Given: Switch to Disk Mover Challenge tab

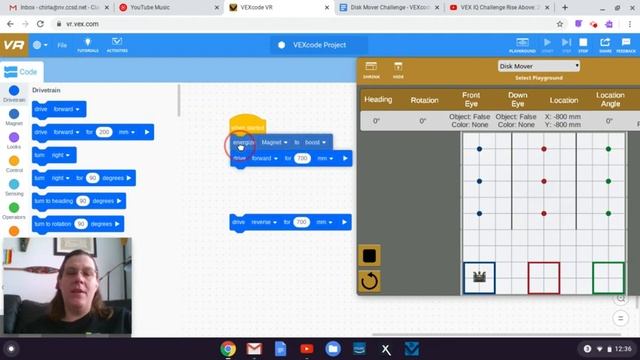Looking at the screenshot, I should point(389,7).
